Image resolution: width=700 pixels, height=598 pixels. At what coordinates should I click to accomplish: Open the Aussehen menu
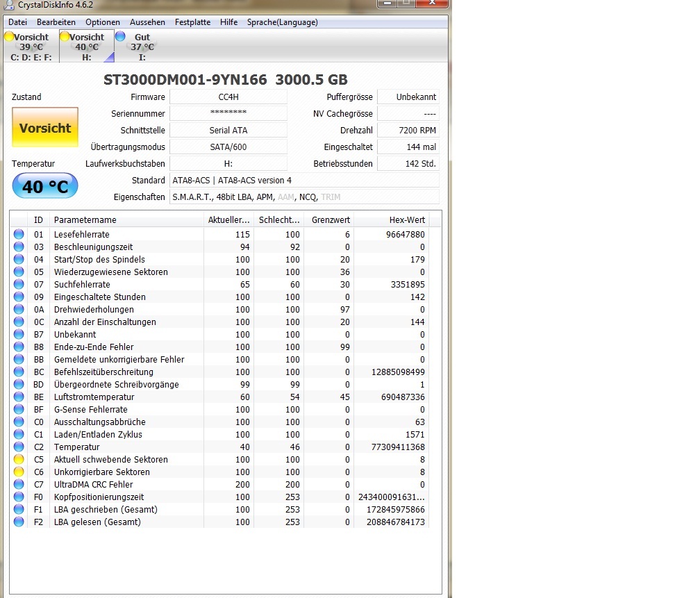[147, 22]
